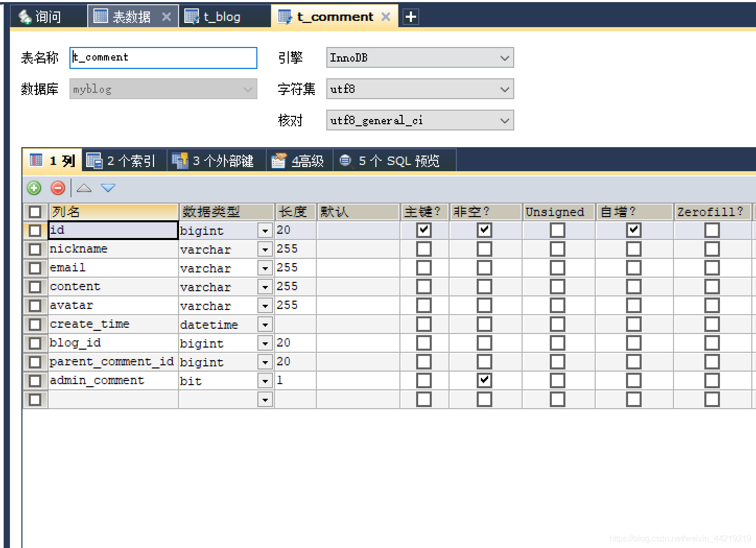Click the 数据类型 column header
This screenshot has height=548, width=756.
pos(227,212)
